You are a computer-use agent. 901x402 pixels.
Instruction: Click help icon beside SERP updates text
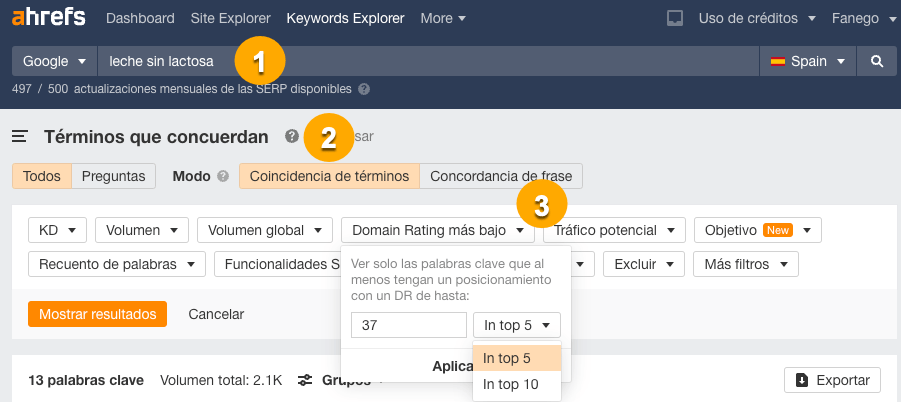[364, 88]
